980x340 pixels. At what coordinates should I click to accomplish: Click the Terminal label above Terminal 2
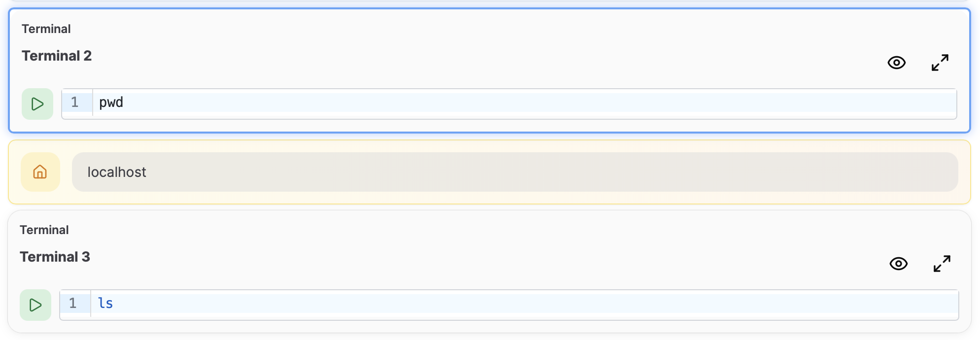pos(46,29)
